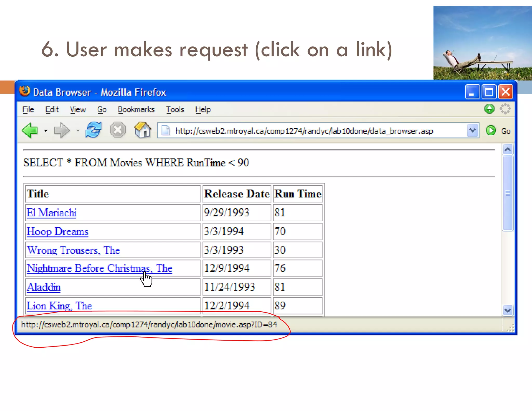Image resolution: width=532 pixels, height=411 pixels.
Task: Click the 9/29/1993 release date cell
Action: coord(237,213)
